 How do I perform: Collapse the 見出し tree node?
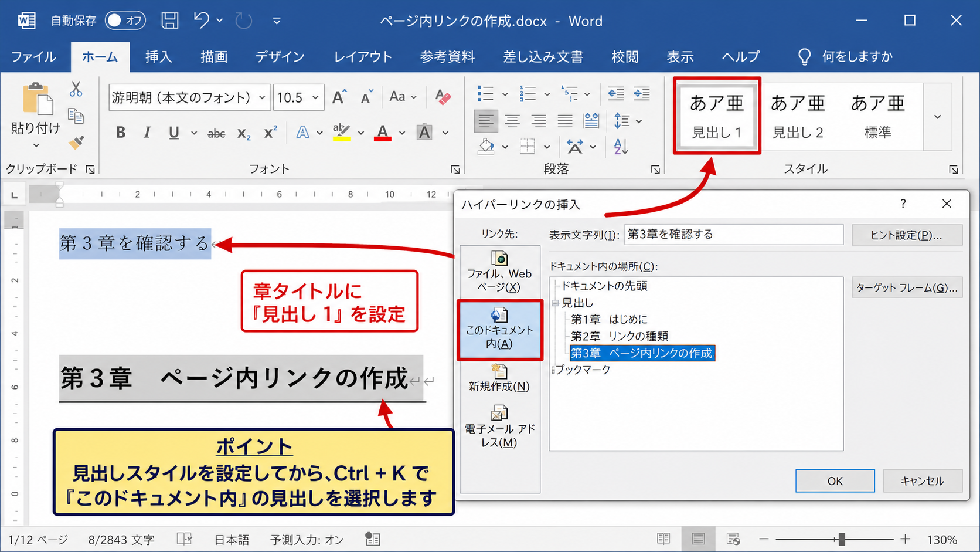tap(555, 303)
